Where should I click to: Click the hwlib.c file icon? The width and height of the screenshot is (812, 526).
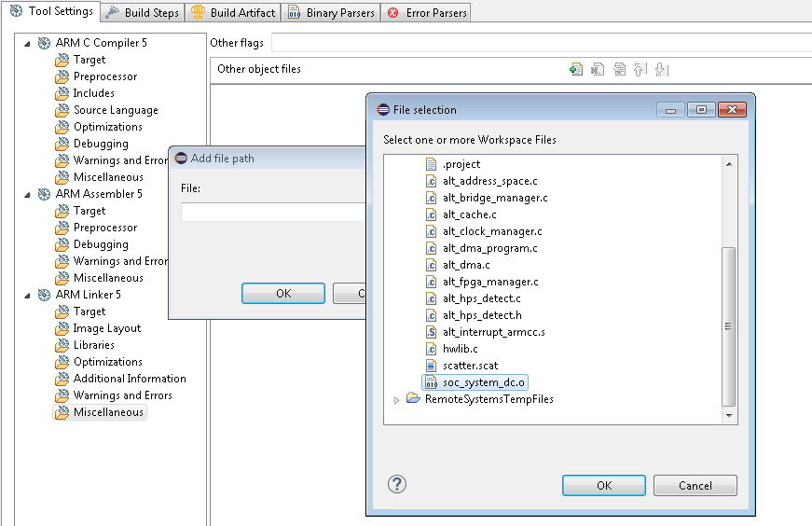(431, 349)
